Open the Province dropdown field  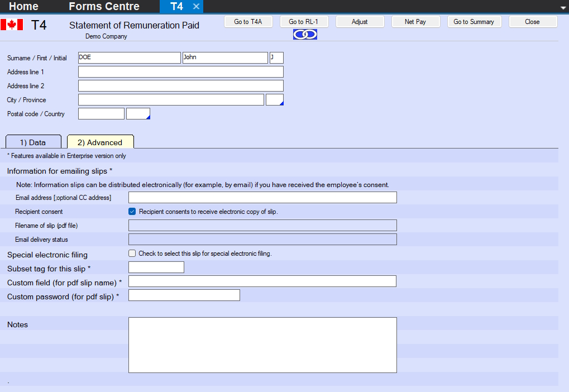(x=275, y=100)
